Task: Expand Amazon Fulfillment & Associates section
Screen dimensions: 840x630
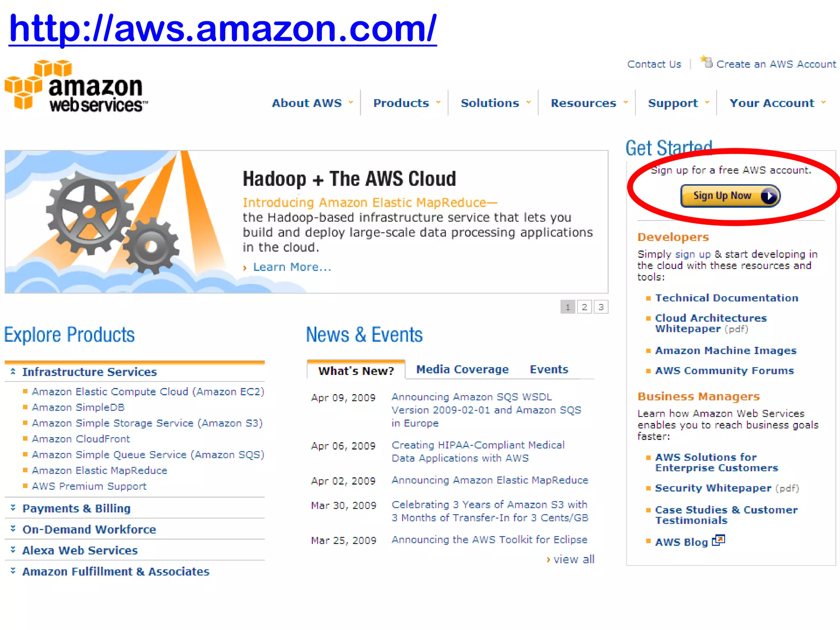Action: (116, 571)
